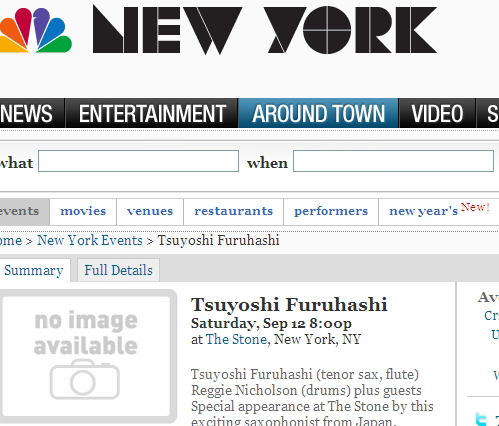This screenshot has height=426, width=499.
Task: Open the AROUND TOWN navigation section
Action: (x=318, y=113)
